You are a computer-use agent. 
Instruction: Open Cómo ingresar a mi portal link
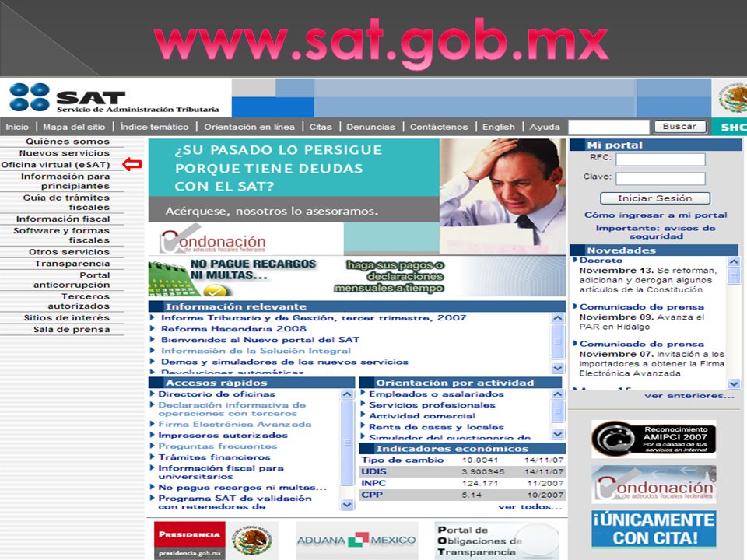pos(655,215)
